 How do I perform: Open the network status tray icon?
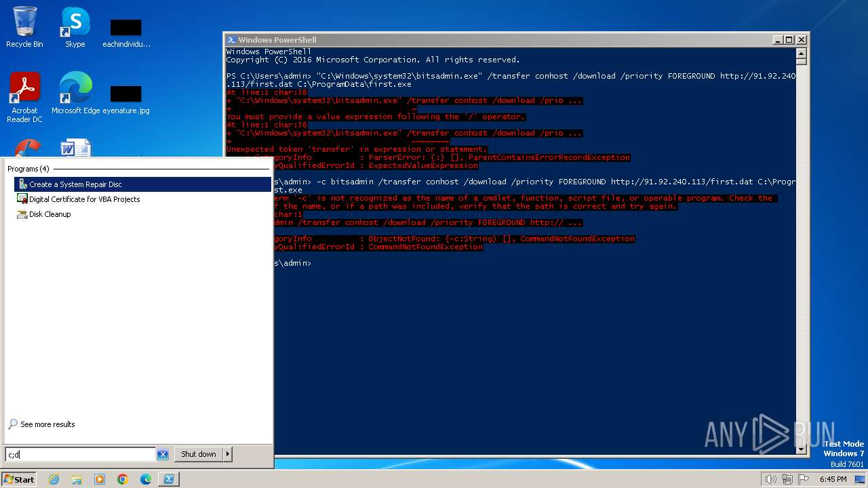coord(787,479)
